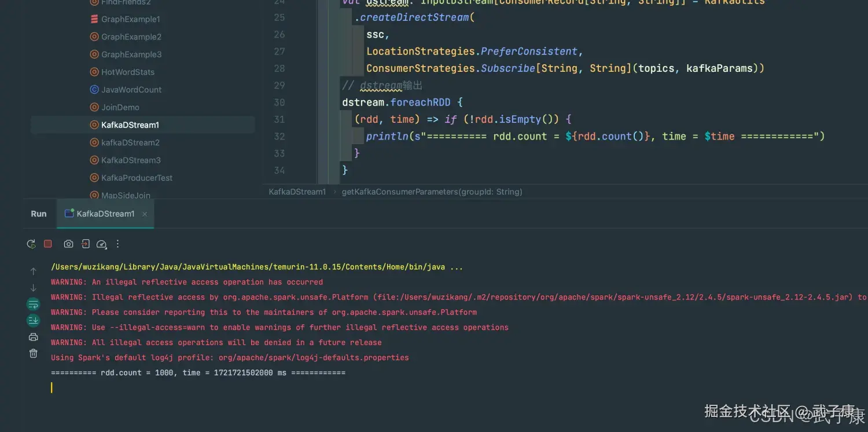The image size is (868, 432).
Task: Click the createDirectStream method call
Action: coord(414,17)
